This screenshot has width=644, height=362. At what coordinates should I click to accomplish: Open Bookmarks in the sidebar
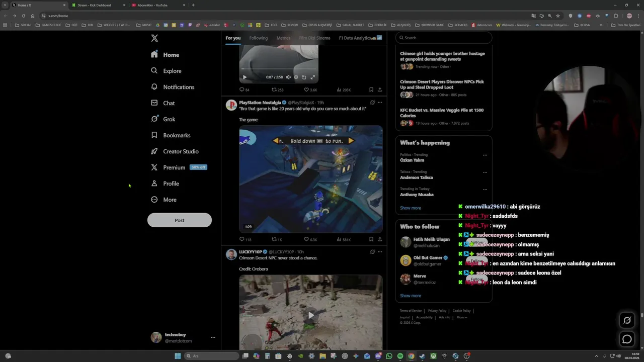point(171,135)
